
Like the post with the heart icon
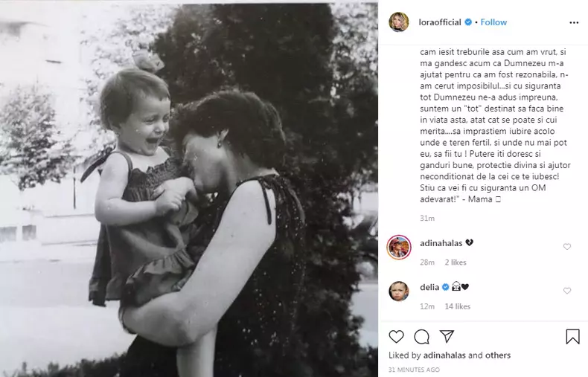pyautogui.click(x=397, y=336)
